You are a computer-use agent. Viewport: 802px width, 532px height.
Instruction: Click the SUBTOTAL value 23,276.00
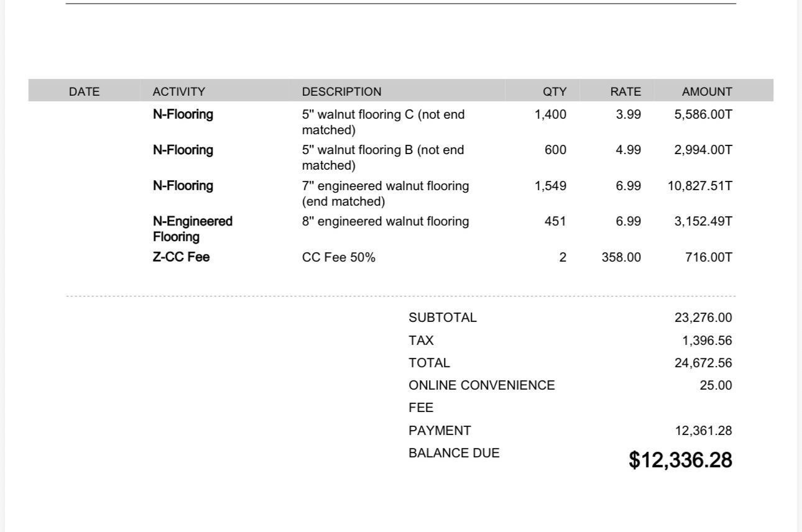703,318
